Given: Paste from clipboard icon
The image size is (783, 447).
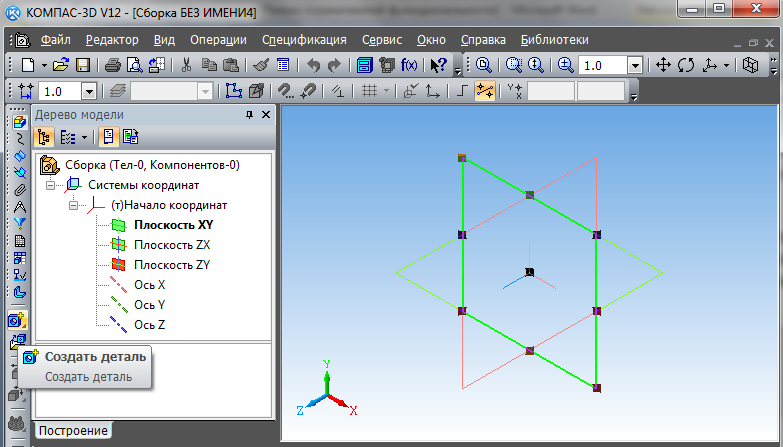Looking at the screenshot, I should click(x=231, y=65).
